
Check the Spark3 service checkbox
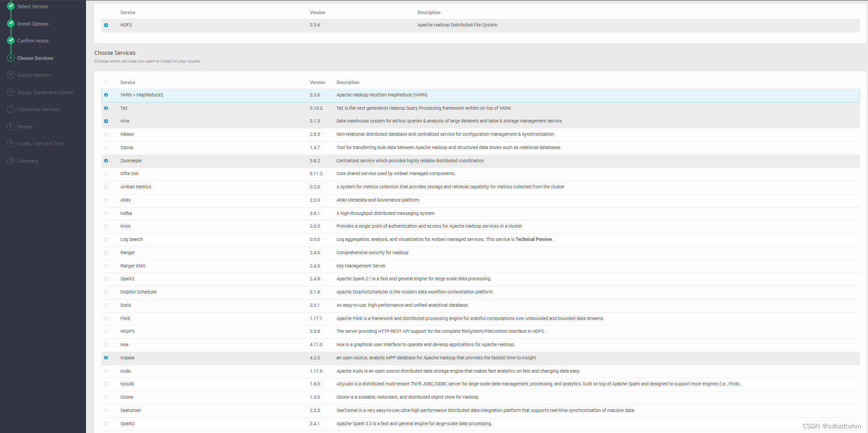(x=106, y=424)
